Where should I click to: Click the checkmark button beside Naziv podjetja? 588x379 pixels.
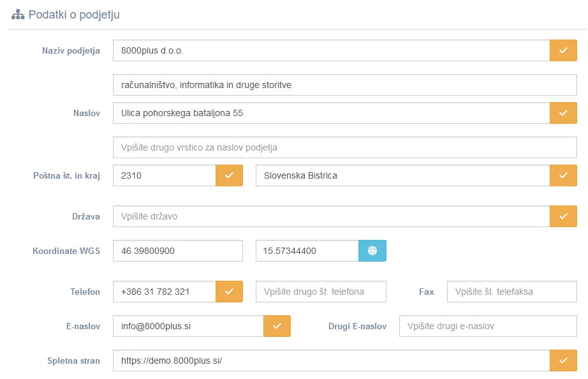tap(563, 50)
